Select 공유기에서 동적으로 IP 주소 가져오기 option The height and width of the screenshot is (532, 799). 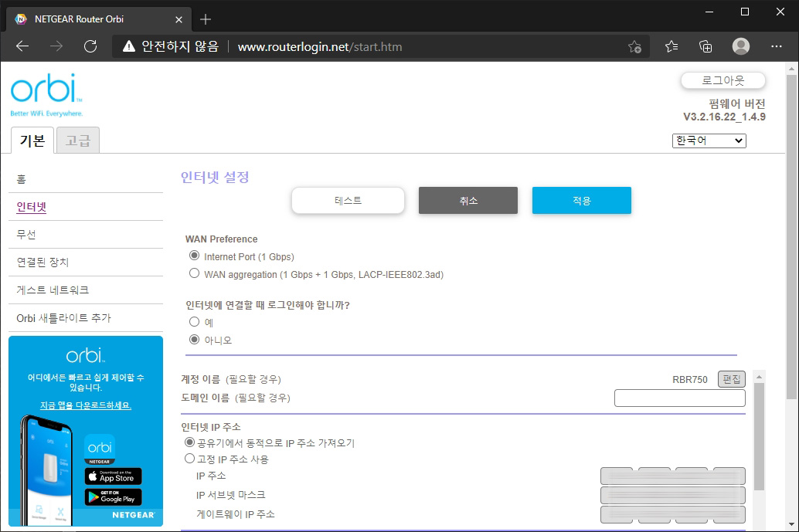(189, 442)
